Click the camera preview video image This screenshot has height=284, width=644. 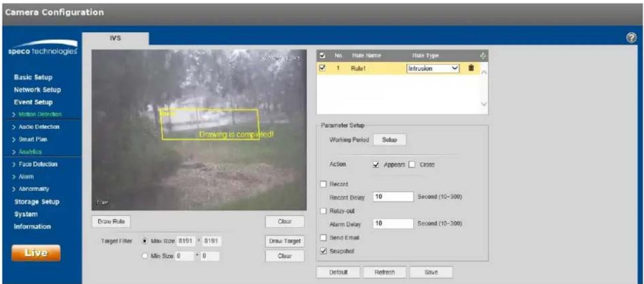tap(199, 130)
